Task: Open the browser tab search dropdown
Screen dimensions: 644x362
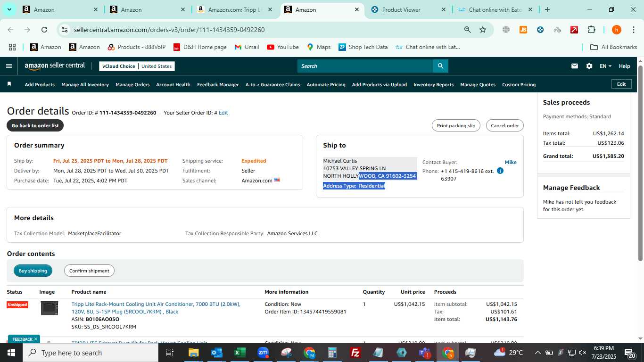Action: [9, 9]
